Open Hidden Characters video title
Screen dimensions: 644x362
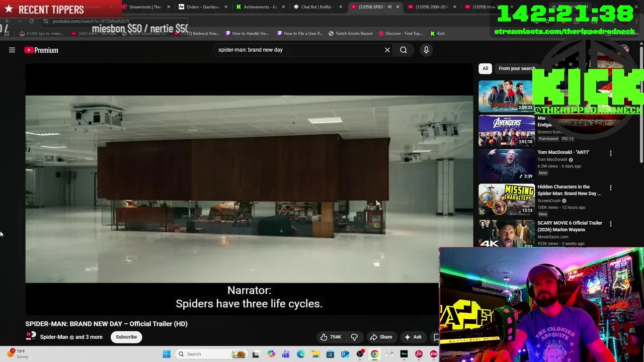click(x=569, y=190)
